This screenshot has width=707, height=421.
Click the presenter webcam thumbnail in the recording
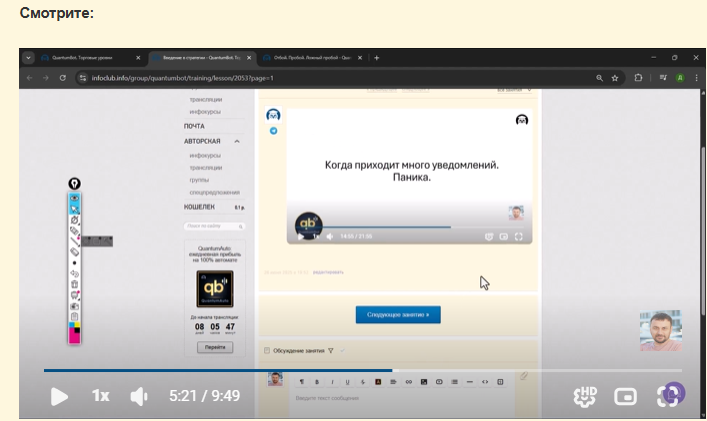661,330
